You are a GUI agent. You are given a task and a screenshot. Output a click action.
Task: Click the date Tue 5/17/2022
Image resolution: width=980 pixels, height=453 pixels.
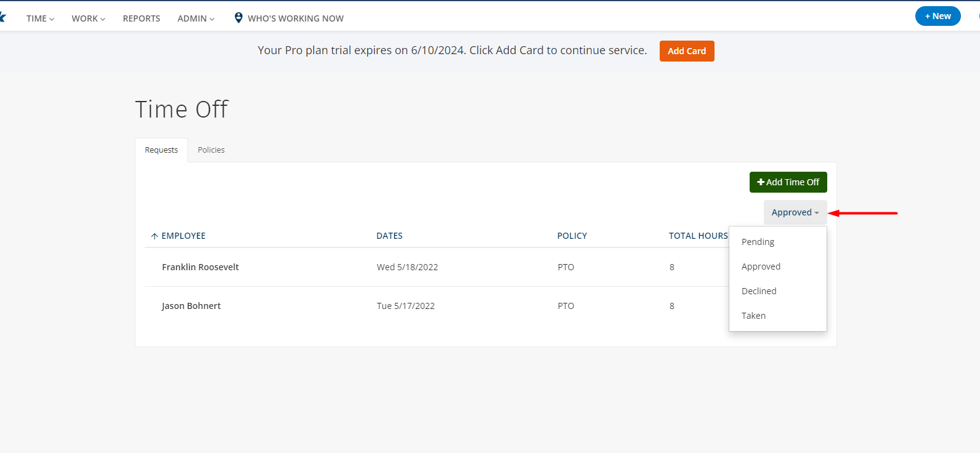[x=406, y=306]
